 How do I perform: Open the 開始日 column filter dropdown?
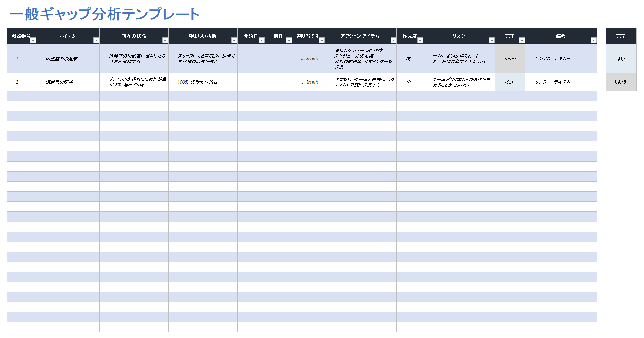261,41
